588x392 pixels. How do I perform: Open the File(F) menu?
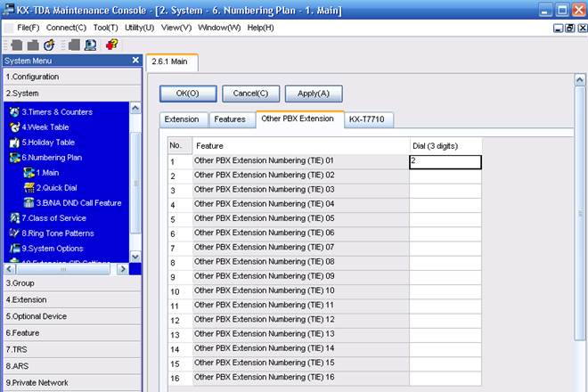(29, 28)
